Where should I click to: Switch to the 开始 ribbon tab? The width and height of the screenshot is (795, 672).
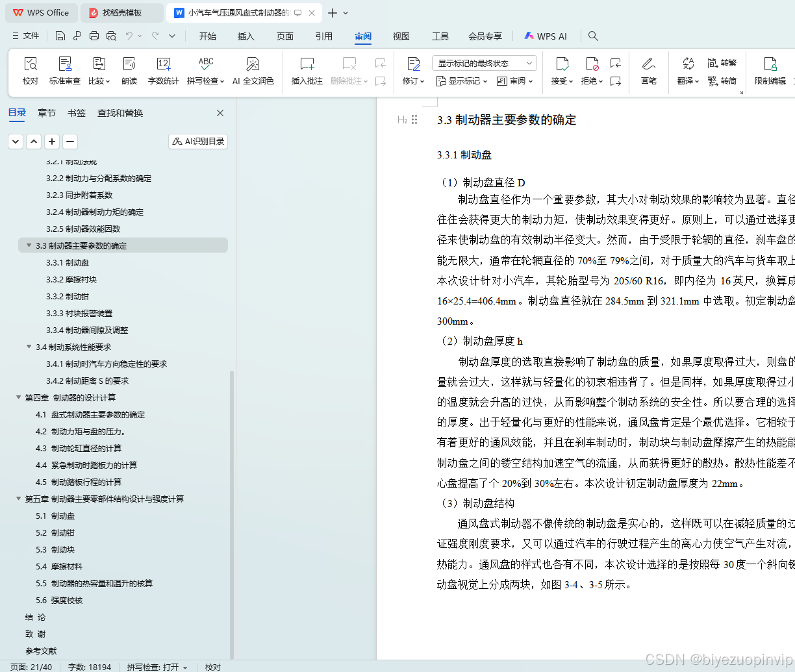click(x=208, y=36)
